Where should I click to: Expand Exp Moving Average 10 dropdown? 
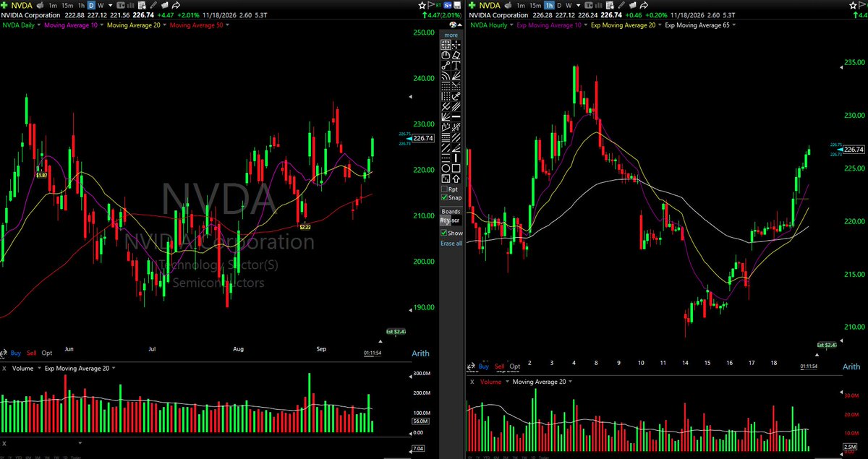tap(586, 25)
